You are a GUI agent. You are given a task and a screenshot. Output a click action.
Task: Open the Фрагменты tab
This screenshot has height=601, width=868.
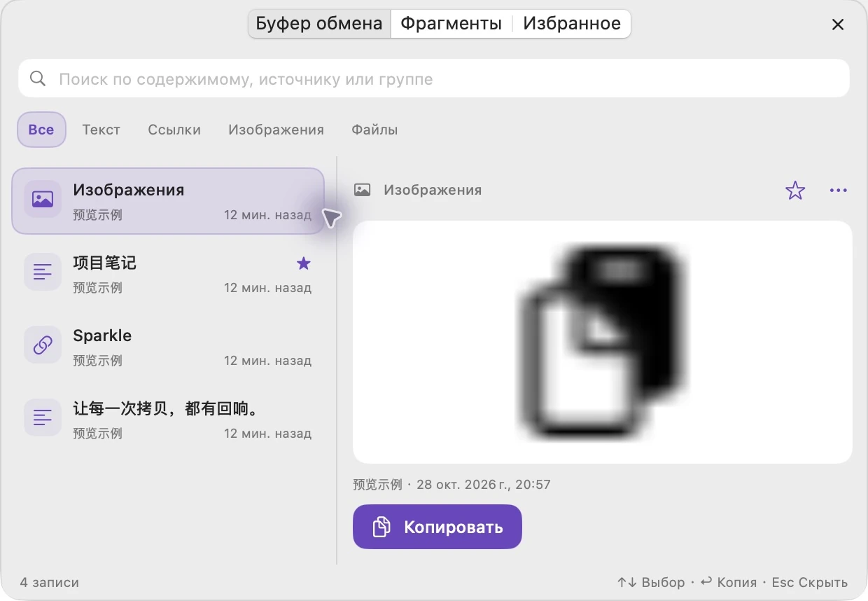click(x=451, y=24)
